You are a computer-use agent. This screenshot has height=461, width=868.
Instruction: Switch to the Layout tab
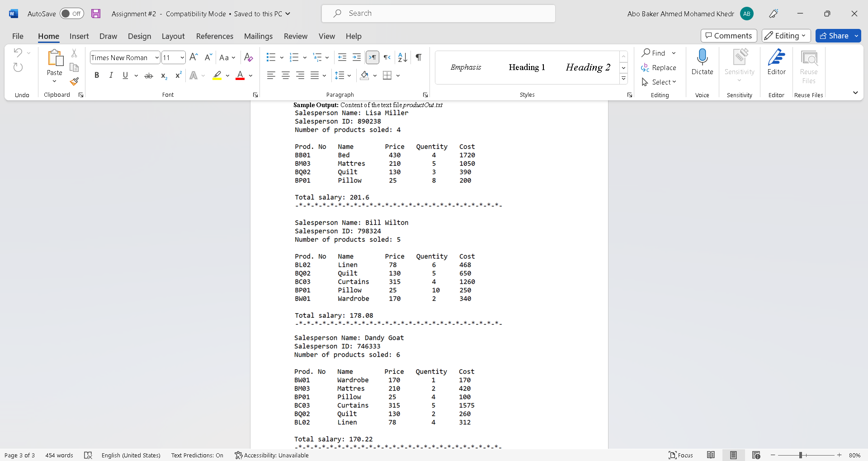173,36
